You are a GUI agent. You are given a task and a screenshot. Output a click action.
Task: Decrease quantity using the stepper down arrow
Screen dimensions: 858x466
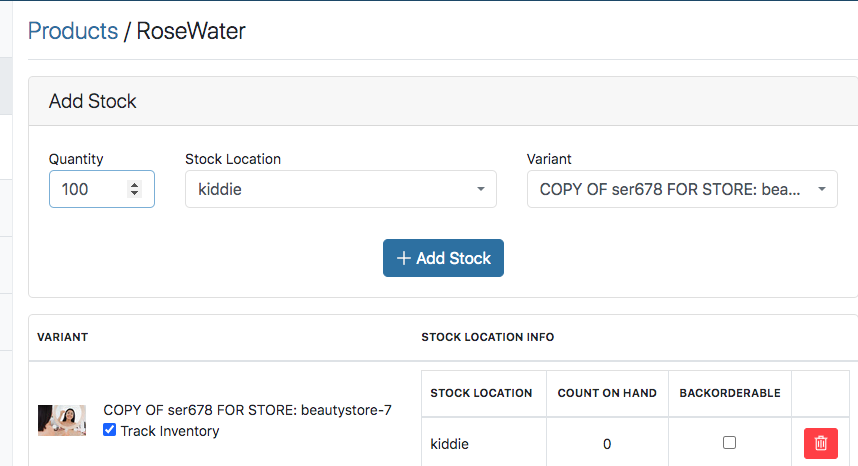pyautogui.click(x=135, y=194)
